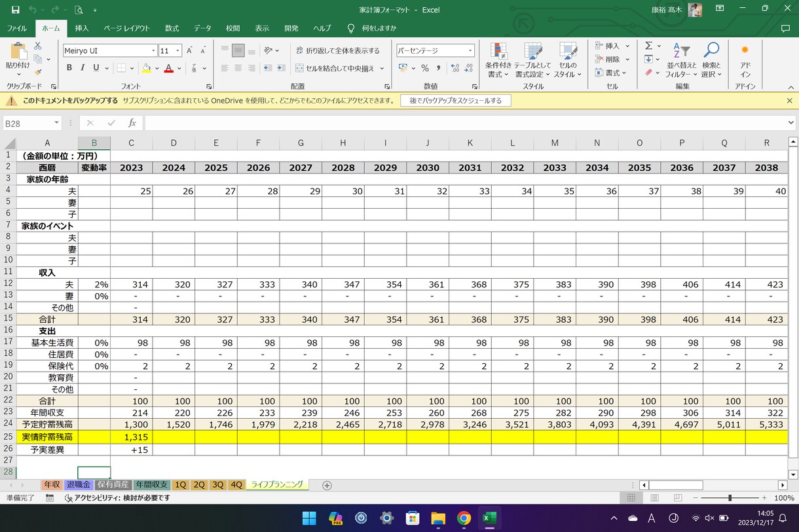This screenshot has height=532, width=799.
Task: Click the comma style icon
Action: (438, 68)
